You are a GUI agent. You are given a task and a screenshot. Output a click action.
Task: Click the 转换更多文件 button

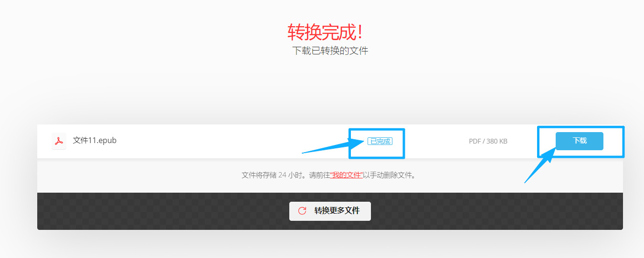(x=330, y=211)
